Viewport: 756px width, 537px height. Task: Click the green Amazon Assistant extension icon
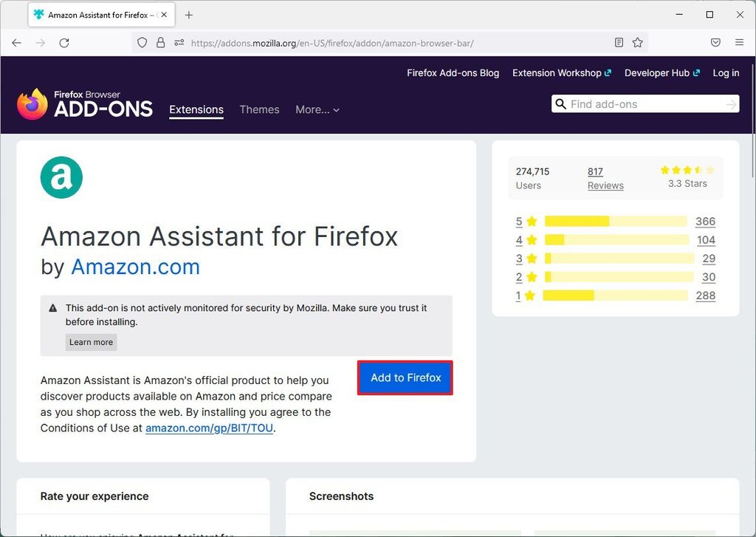point(61,177)
